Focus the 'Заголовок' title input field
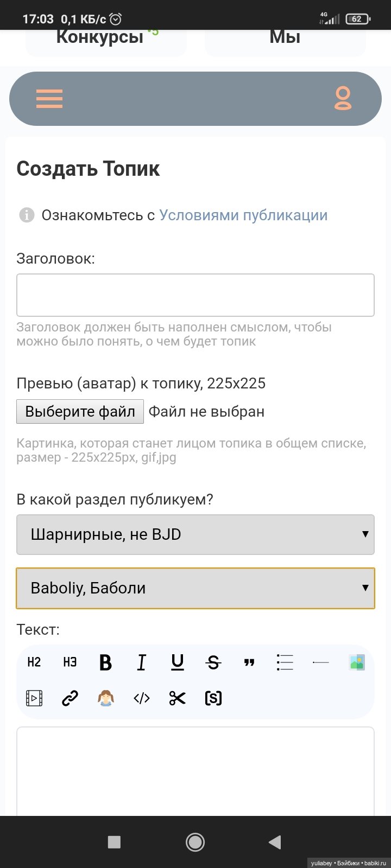Viewport: 391px width, 868px height. tap(195, 295)
